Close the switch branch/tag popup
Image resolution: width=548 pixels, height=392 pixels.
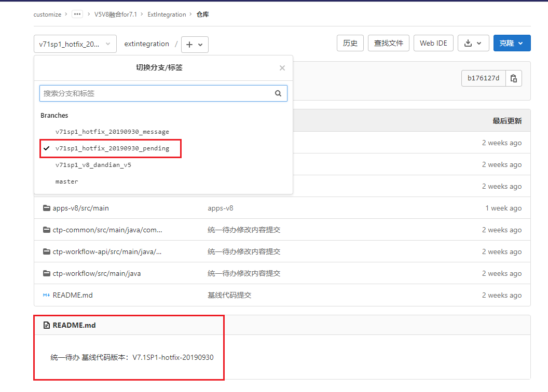point(282,68)
